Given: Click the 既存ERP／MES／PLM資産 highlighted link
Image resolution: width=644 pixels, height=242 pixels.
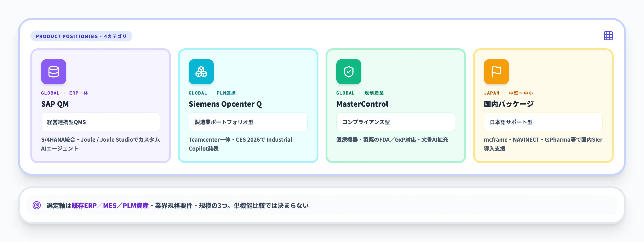Looking at the screenshot, I should pos(110,205).
